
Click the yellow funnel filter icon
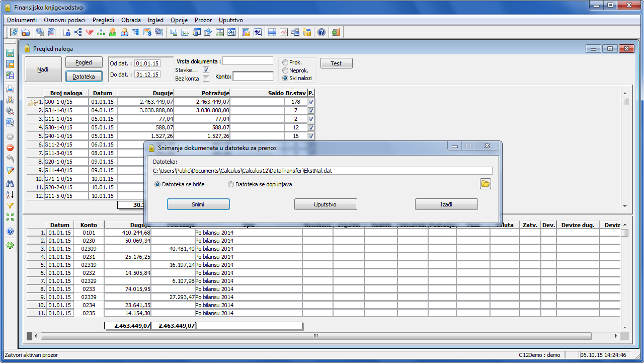tap(10, 206)
